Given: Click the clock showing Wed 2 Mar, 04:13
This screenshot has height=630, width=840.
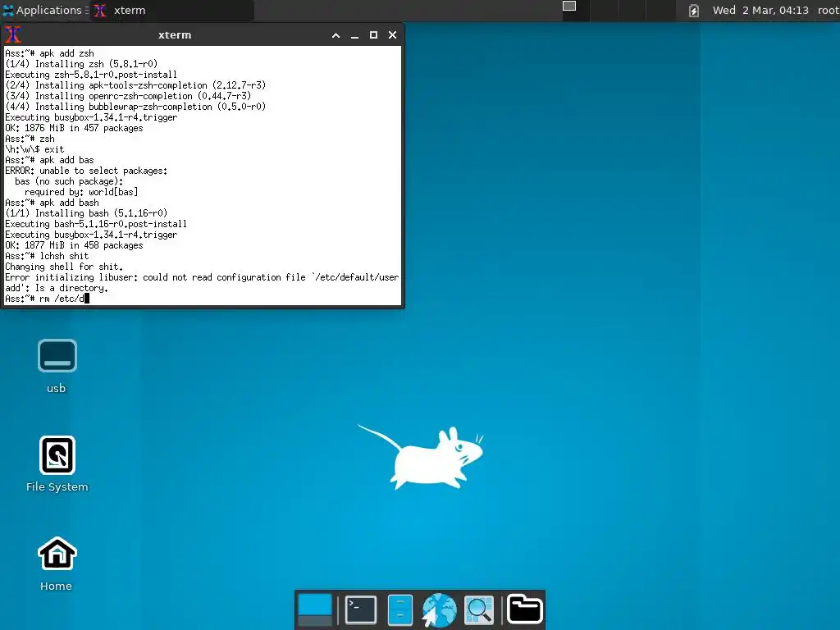Looking at the screenshot, I should point(760,10).
